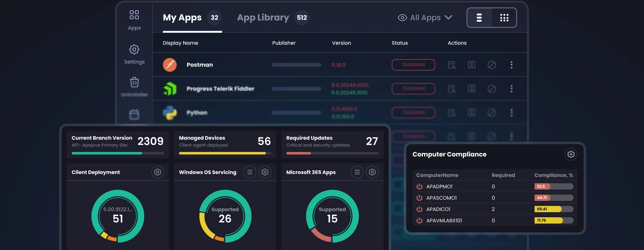Click block icon in Telerik Fiddler row
Viewport: 644px width, 250px height.
tap(492, 89)
